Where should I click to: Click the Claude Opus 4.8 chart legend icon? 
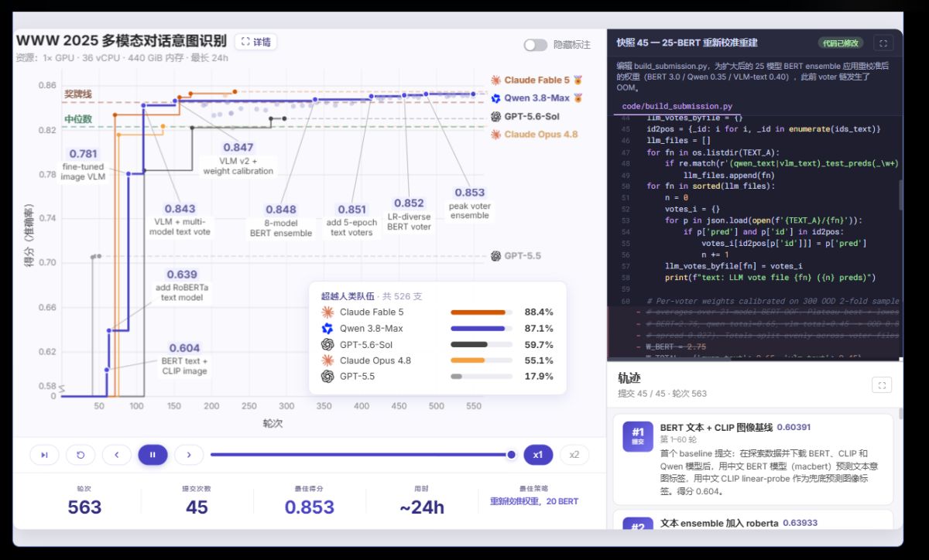[496, 135]
